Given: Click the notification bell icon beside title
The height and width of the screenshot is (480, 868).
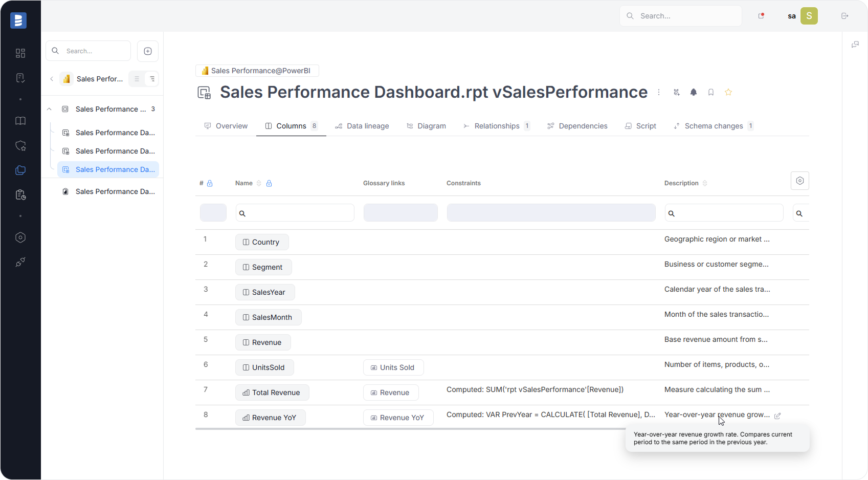Looking at the screenshot, I should [x=694, y=92].
